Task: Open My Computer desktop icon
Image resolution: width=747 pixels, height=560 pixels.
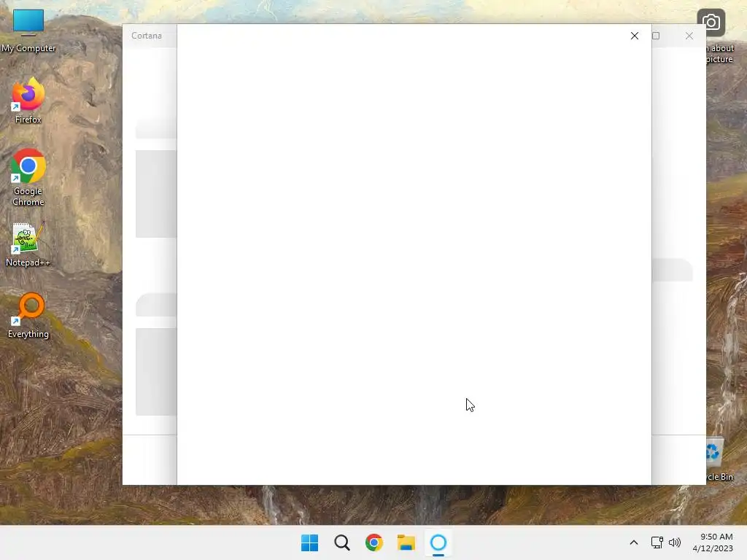Action: pyautogui.click(x=28, y=31)
